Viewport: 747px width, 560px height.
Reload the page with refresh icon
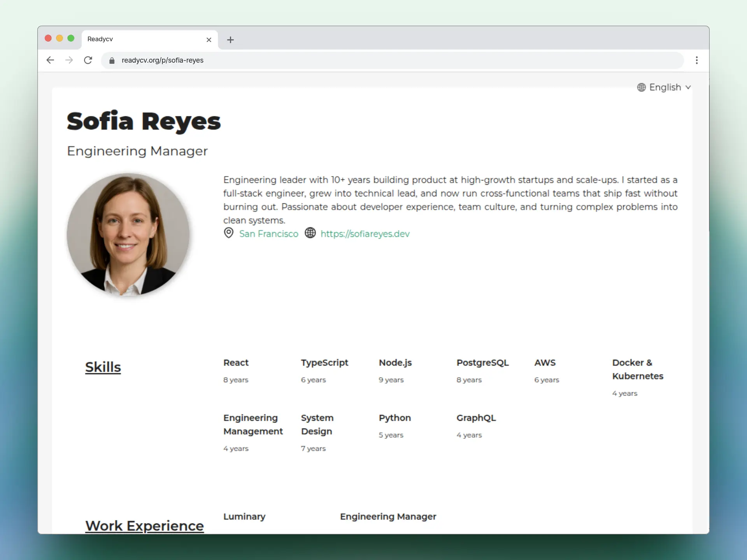coord(88,60)
